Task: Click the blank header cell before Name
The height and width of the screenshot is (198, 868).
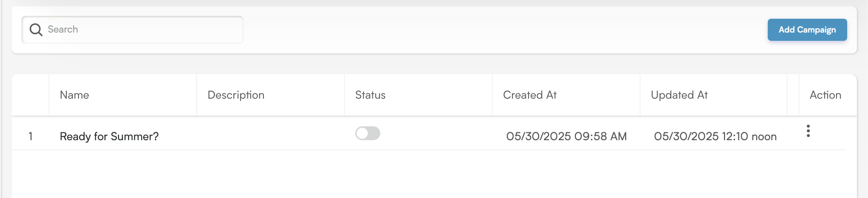Action: tap(31, 95)
